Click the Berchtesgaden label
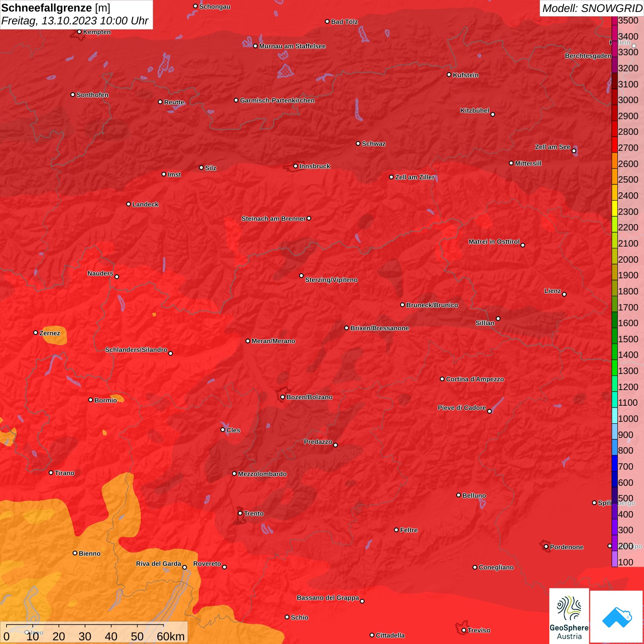This screenshot has width=644, height=644. pos(588,56)
